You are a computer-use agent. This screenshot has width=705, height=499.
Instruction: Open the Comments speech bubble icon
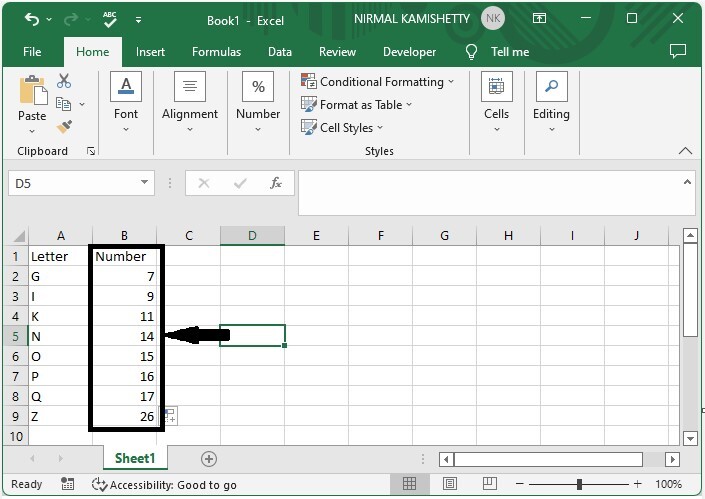point(678,51)
